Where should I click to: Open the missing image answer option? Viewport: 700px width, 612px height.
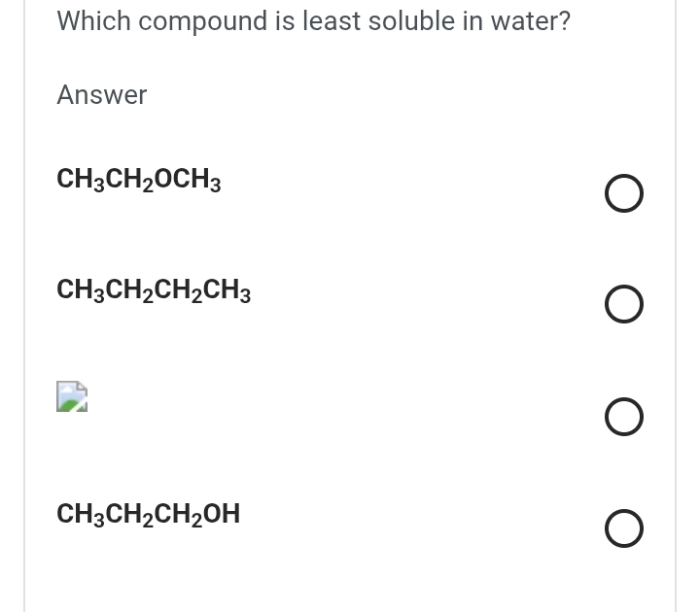(x=72, y=396)
